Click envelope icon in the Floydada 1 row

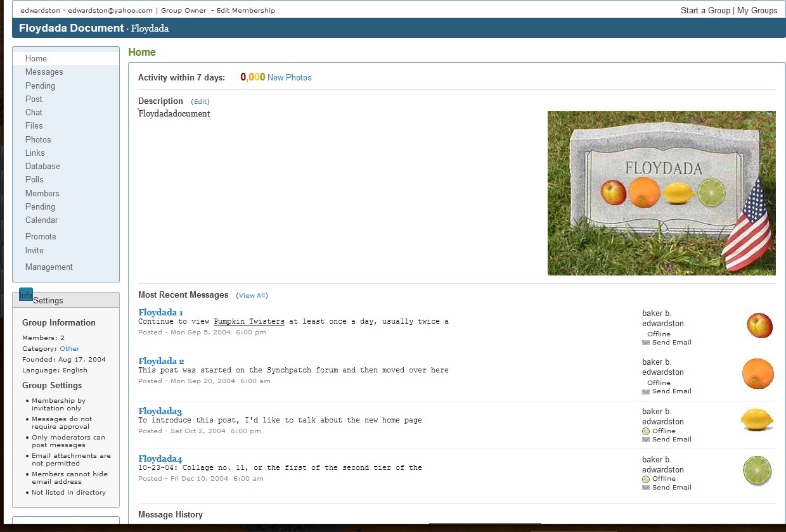(646, 343)
